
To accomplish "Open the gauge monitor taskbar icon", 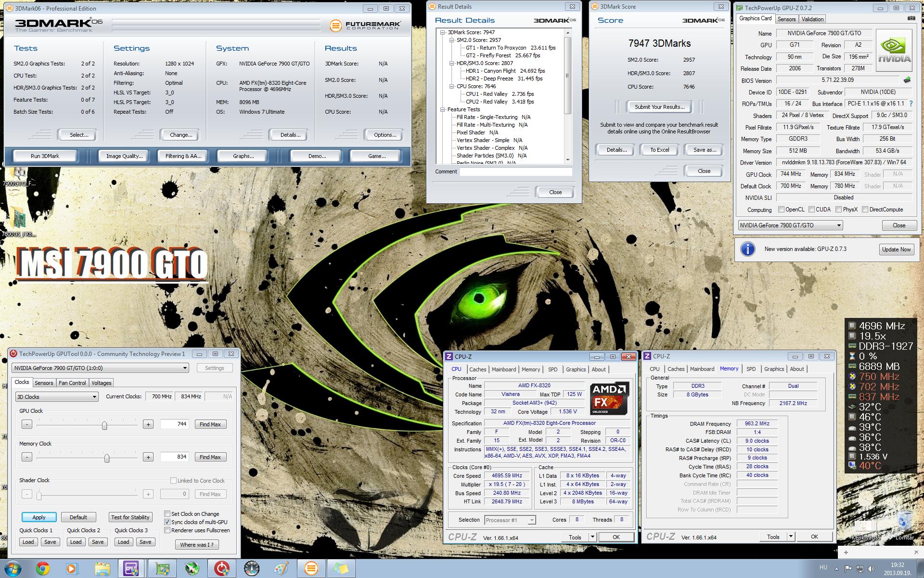I will [252, 569].
